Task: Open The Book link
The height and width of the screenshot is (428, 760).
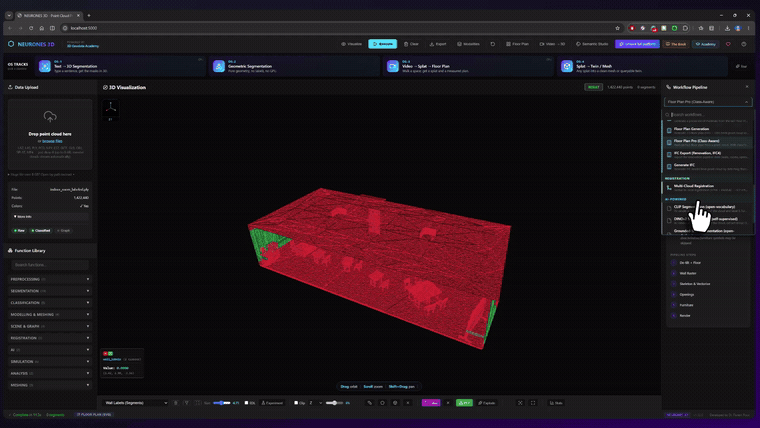Action: pyautogui.click(x=676, y=44)
